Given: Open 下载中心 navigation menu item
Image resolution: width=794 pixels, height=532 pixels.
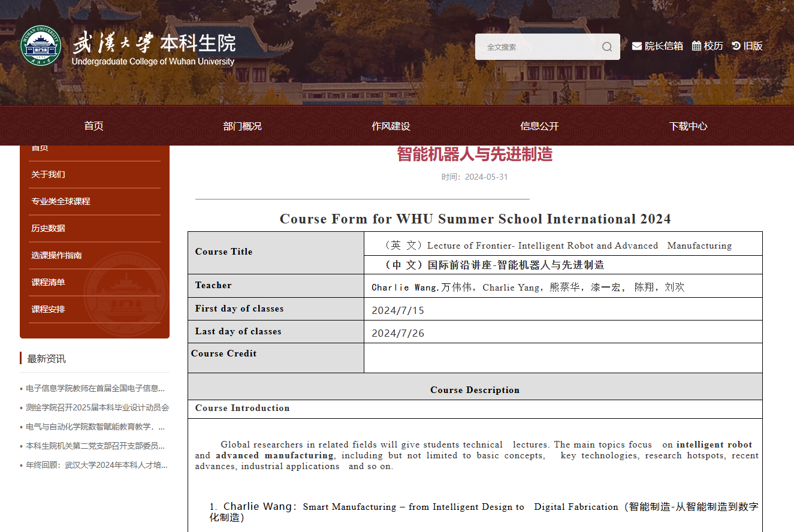Looking at the screenshot, I should (688, 126).
